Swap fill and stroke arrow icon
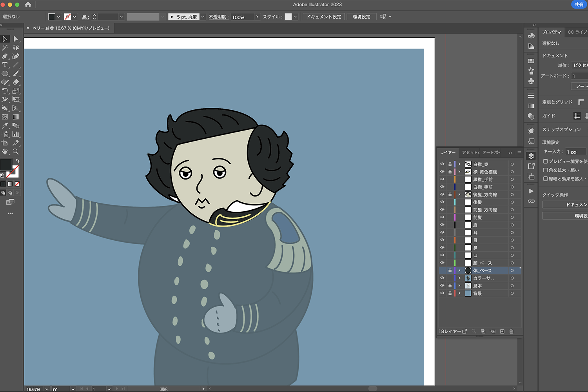Viewport: 588px width, 392px height. click(17, 161)
